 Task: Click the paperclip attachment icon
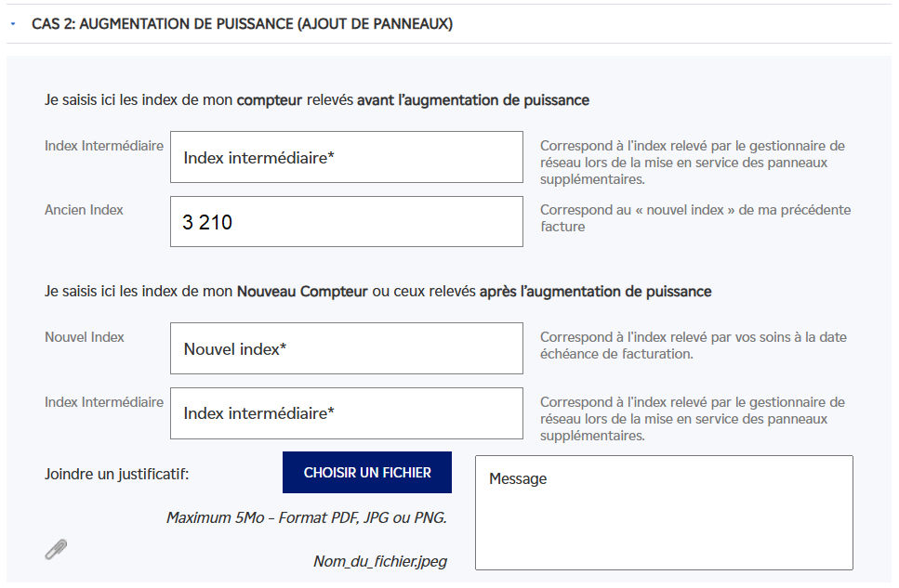tap(56, 549)
